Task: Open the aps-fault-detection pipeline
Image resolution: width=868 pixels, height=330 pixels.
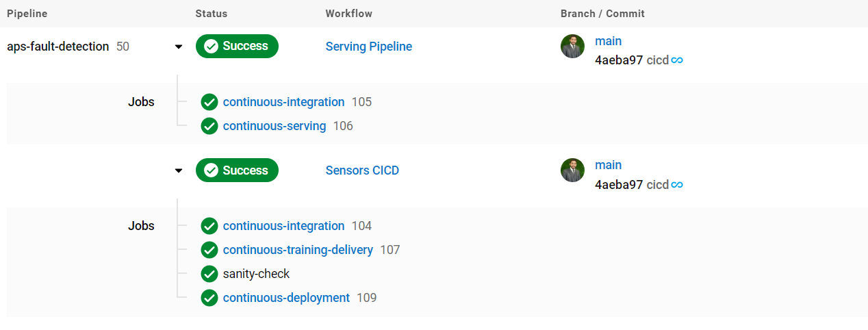Action: [x=58, y=47]
